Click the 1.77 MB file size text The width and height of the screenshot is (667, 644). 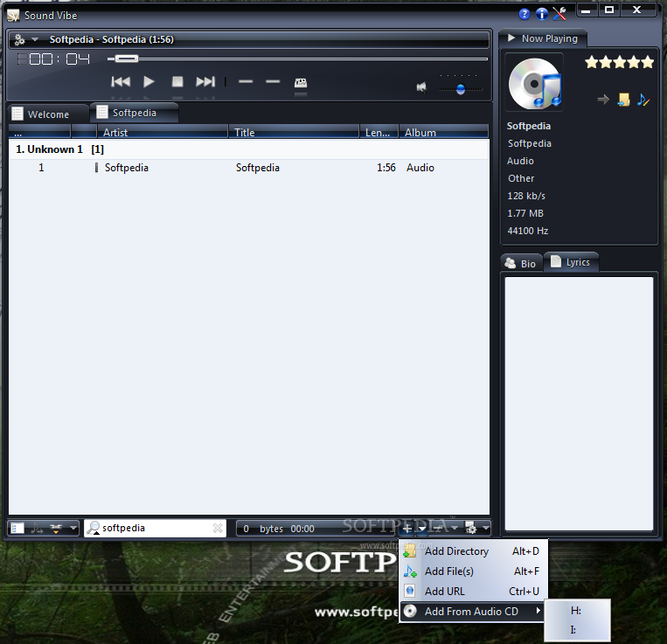(x=525, y=213)
